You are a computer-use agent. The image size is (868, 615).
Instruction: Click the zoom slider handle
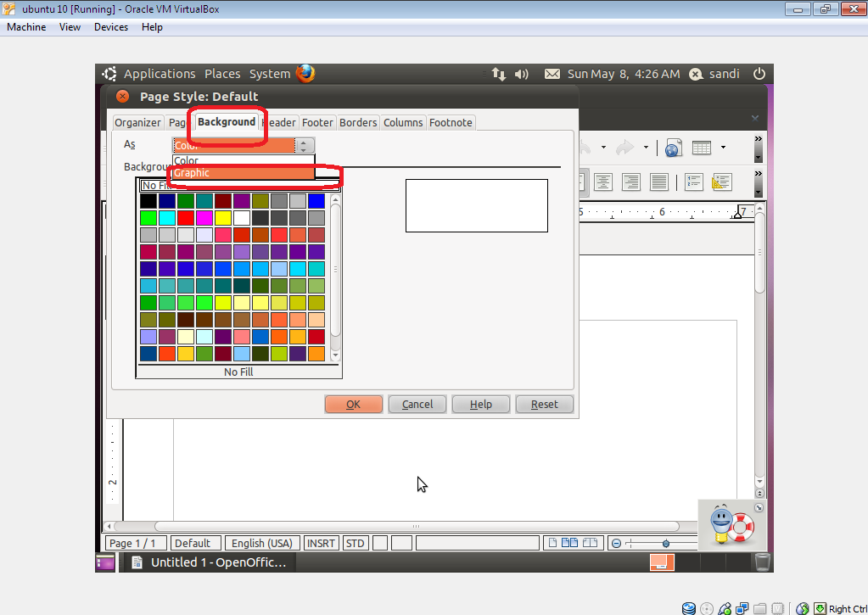(x=666, y=544)
